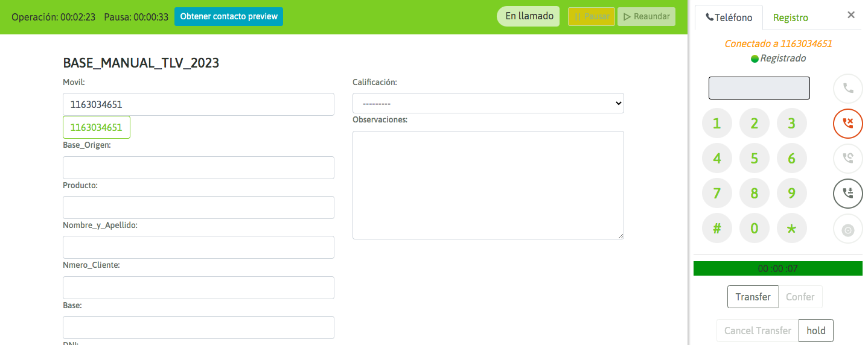Click the Pausar button
The height and width of the screenshot is (345, 868).
(x=591, y=16)
